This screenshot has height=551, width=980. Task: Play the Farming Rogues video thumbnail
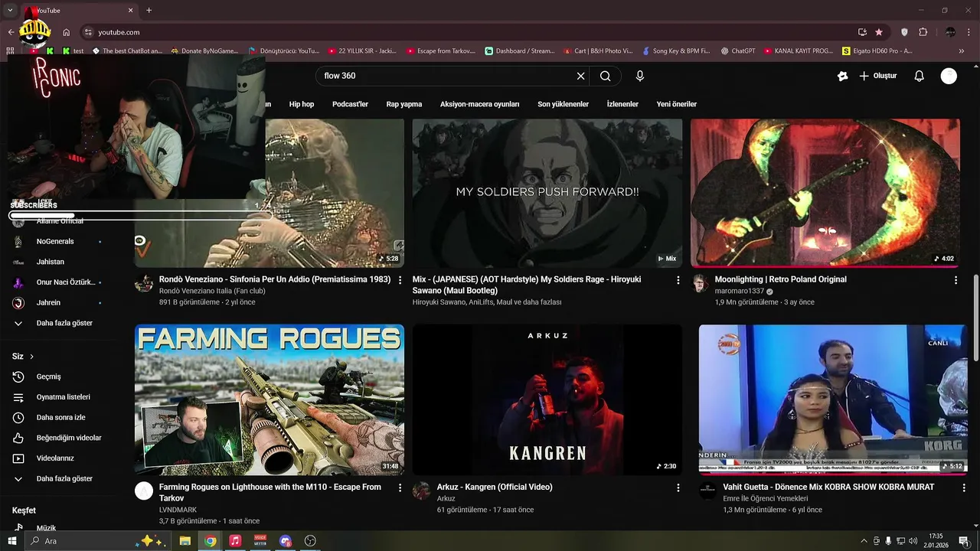(x=269, y=399)
